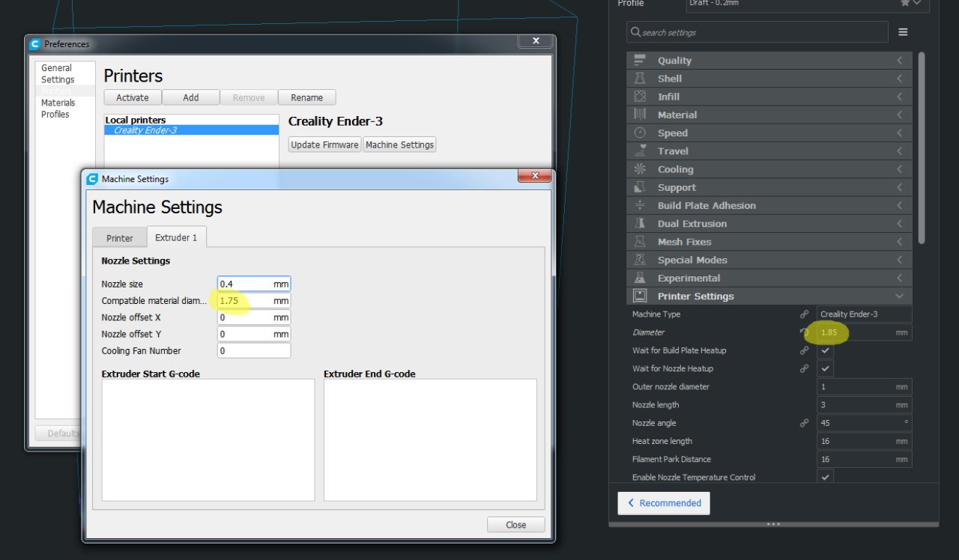
Task: Click the Printer Settings category icon
Action: 640,296
